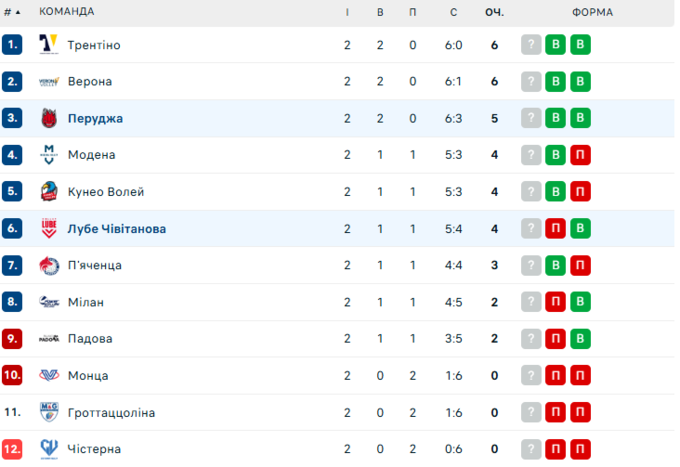Click the Модена team logo
Screen dimensions: 680x467
coord(48,155)
